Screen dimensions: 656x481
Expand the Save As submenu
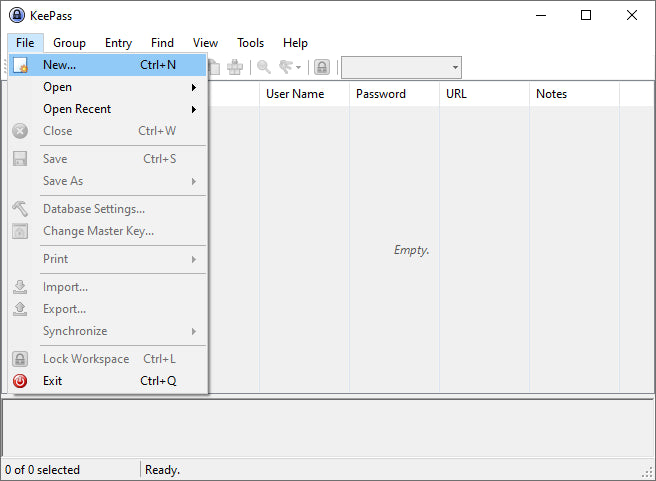(108, 181)
